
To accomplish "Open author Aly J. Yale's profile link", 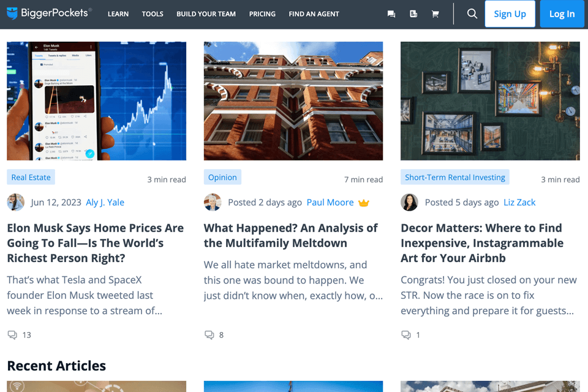I will (x=105, y=202).
